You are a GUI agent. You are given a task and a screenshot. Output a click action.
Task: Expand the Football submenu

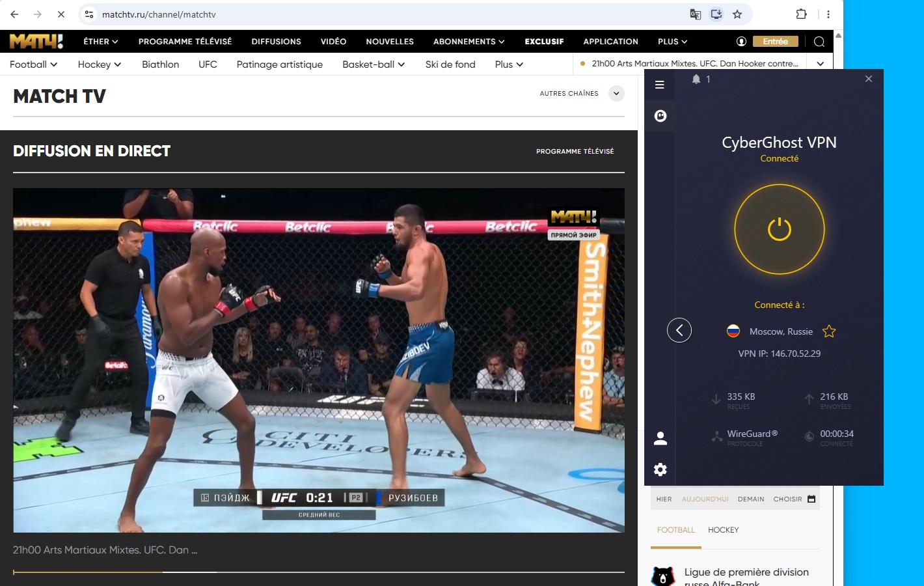pos(34,64)
